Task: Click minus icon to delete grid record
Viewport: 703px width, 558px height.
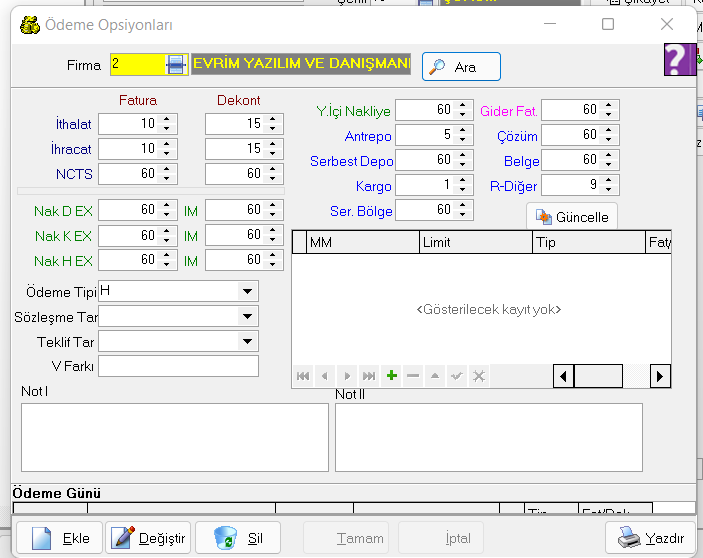Action: pyautogui.click(x=413, y=376)
